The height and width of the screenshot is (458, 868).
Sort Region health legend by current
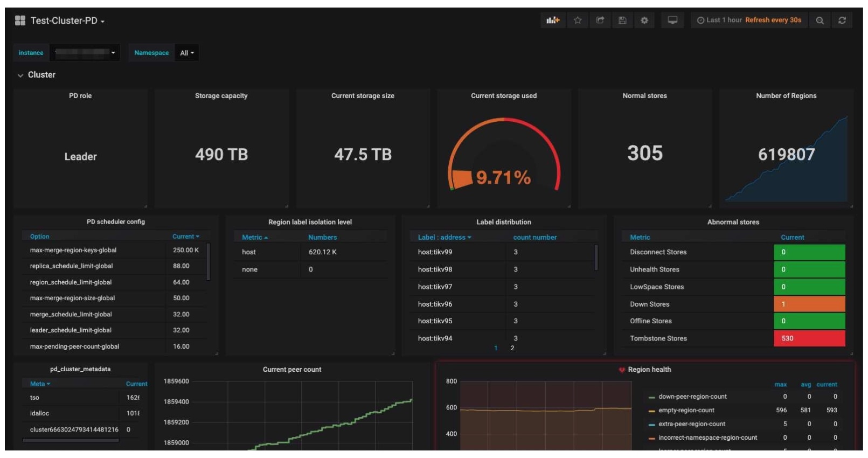point(827,385)
